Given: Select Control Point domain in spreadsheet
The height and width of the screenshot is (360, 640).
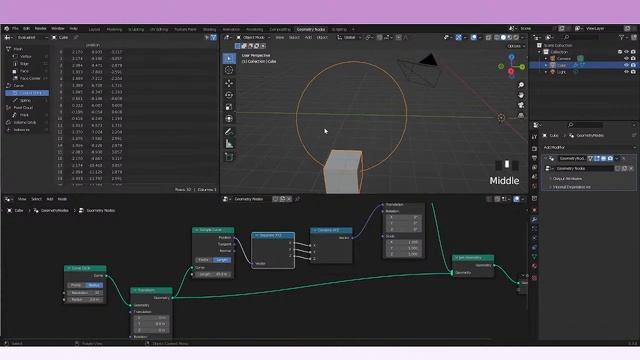Looking at the screenshot, I should pyautogui.click(x=27, y=93).
